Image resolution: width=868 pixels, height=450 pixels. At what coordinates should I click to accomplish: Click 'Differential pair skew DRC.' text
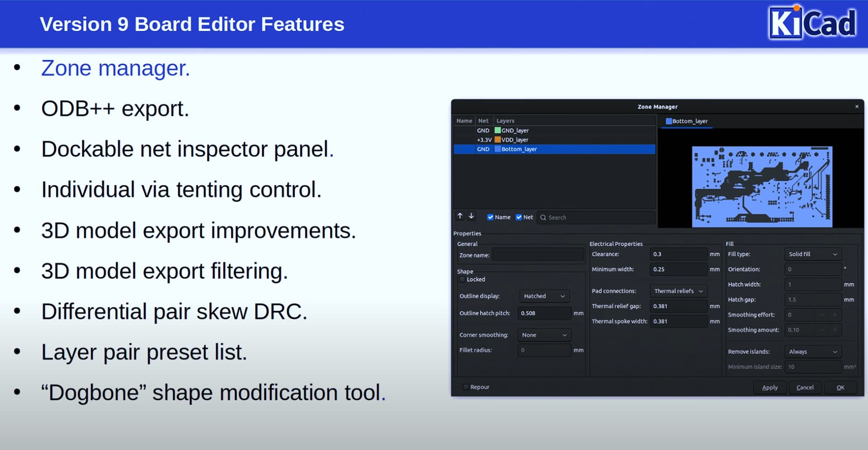tap(174, 312)
